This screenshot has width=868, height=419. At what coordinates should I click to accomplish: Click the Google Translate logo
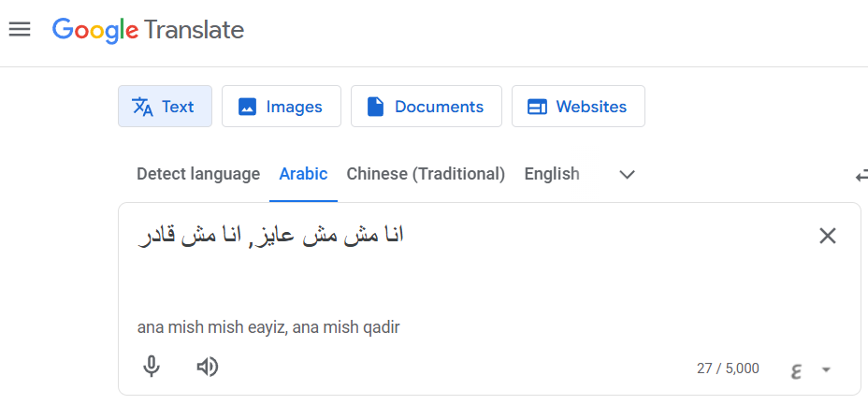click(148, 31)
